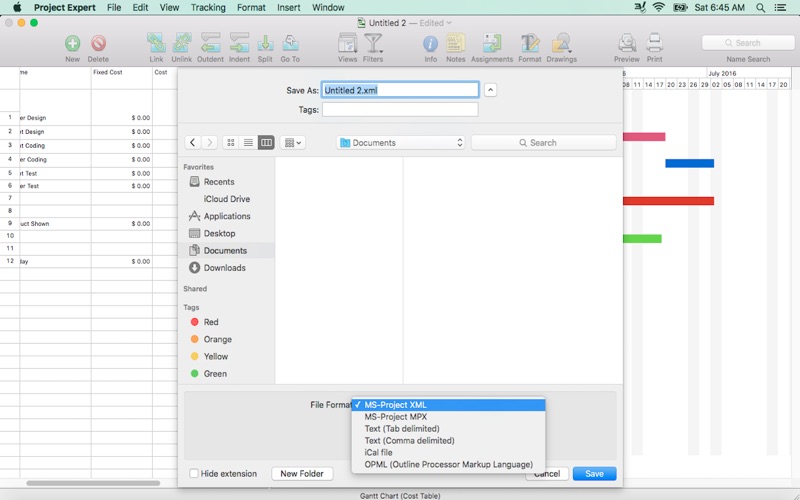
Task: Open the Assignments toolbar icon
Action: coord(492,43)
